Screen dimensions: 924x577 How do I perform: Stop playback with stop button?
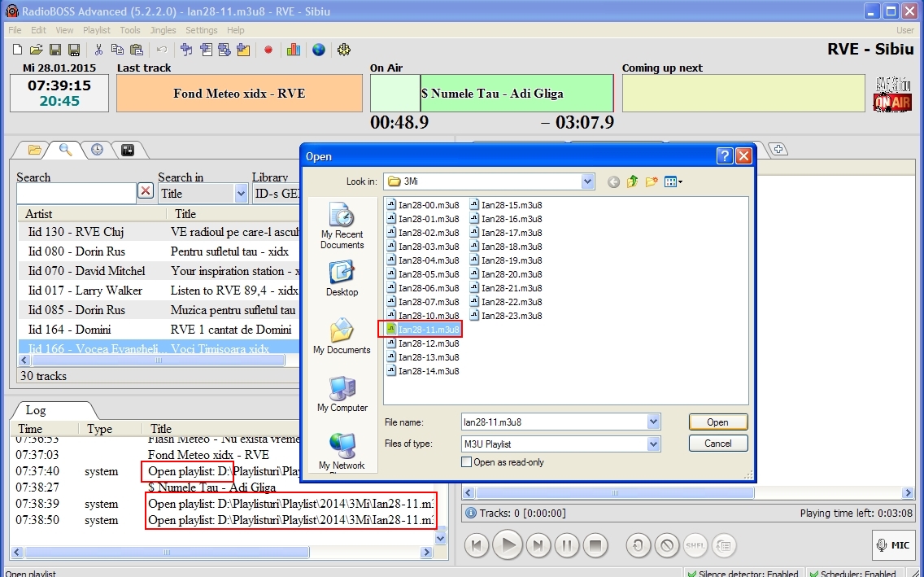pyautogui.click(x=595, y=545)
